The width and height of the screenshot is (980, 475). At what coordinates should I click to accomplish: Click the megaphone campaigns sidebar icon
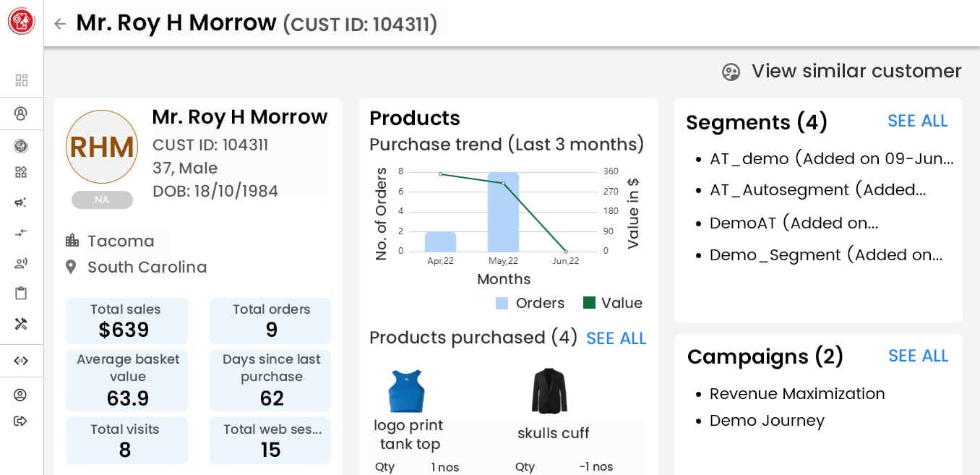[x=21, y=202]
